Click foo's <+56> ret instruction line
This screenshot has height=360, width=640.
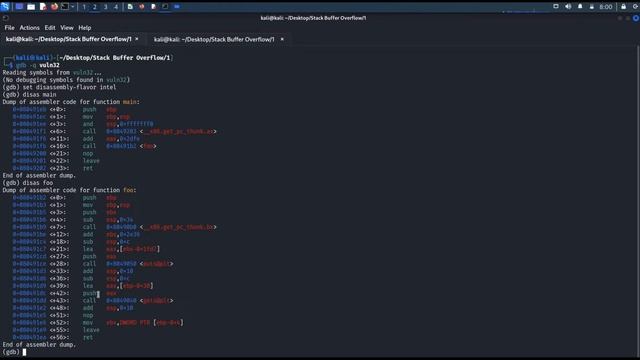[53, 337]
